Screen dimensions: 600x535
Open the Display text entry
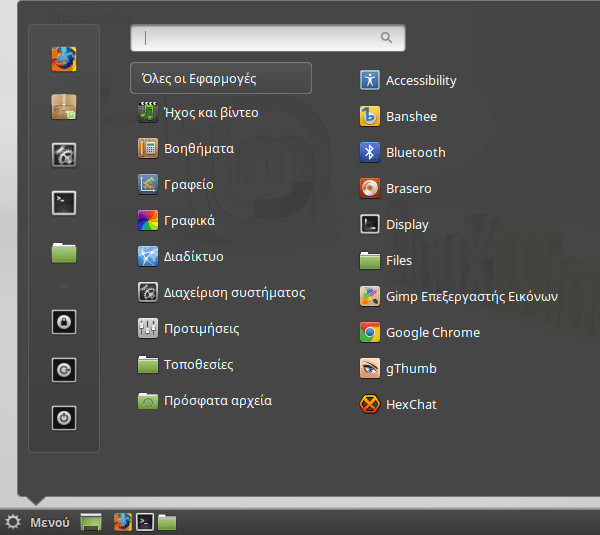[x=407, y=225]
